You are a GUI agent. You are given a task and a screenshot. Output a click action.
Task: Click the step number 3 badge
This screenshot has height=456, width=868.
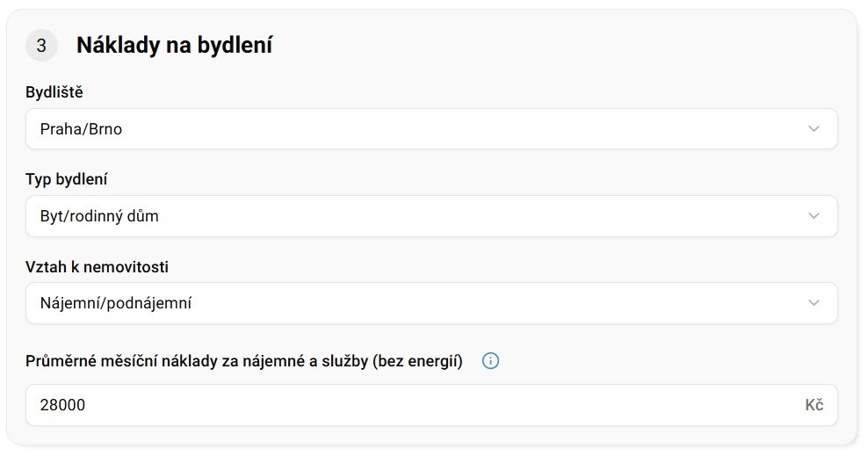click(x=41, y=46)
